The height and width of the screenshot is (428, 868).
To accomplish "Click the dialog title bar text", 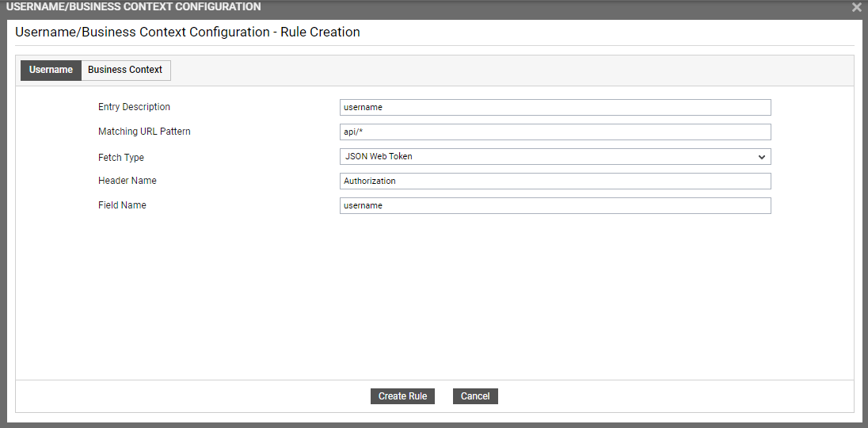I will 133,7.
